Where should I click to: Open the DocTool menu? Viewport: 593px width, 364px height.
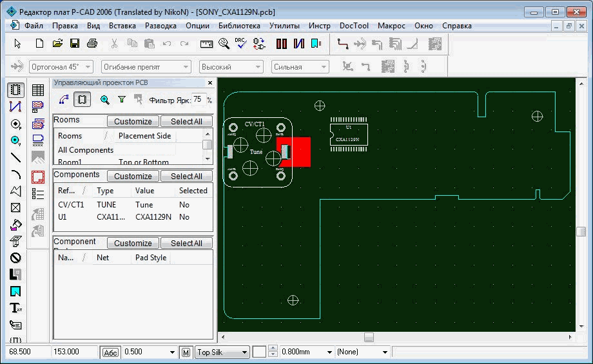354,26
